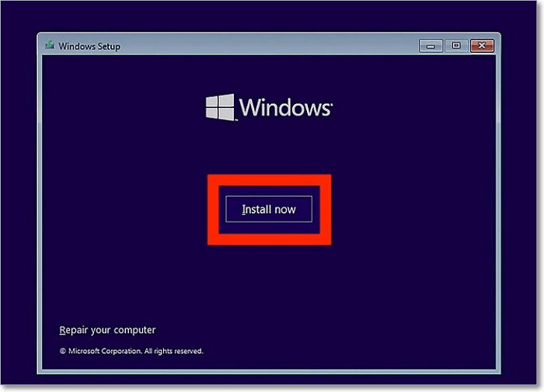Click the Install now button
Screen dimensions: 544x392
269,209
